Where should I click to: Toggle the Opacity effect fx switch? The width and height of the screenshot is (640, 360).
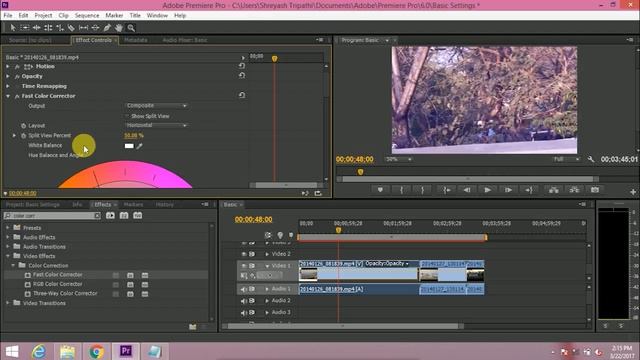pyautogui.click(x=17, y=76)
